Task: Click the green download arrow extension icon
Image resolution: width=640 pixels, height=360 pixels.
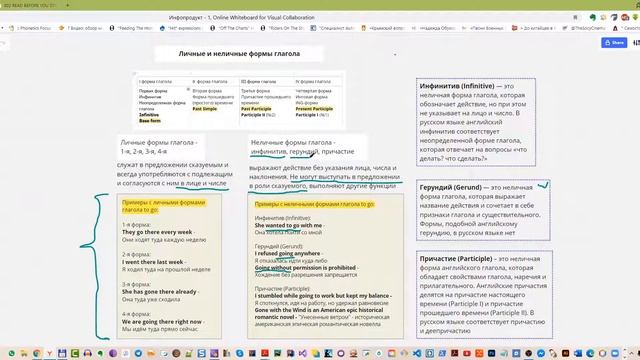Action: (x=636, y=17)
